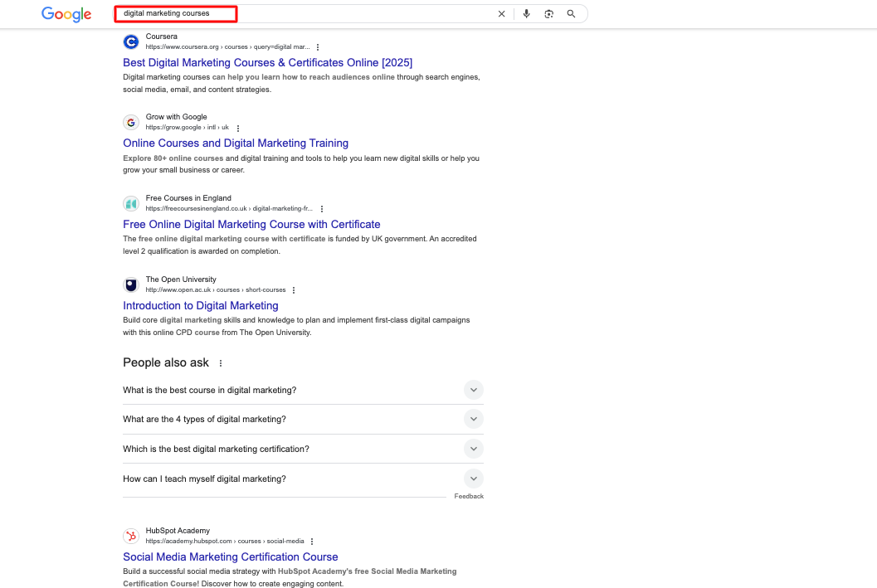
Task: Open three-dot menu for Free Courses in England
Action: point(322,209)
